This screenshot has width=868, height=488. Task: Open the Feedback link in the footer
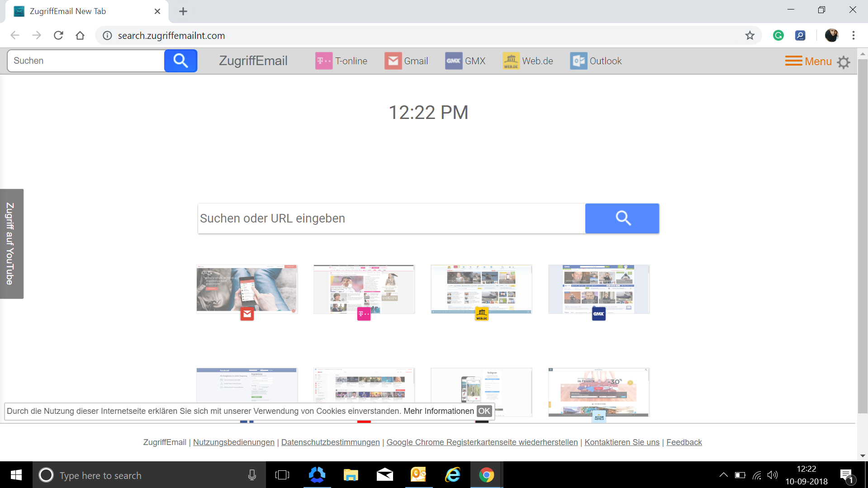click(x=683, y=442)
